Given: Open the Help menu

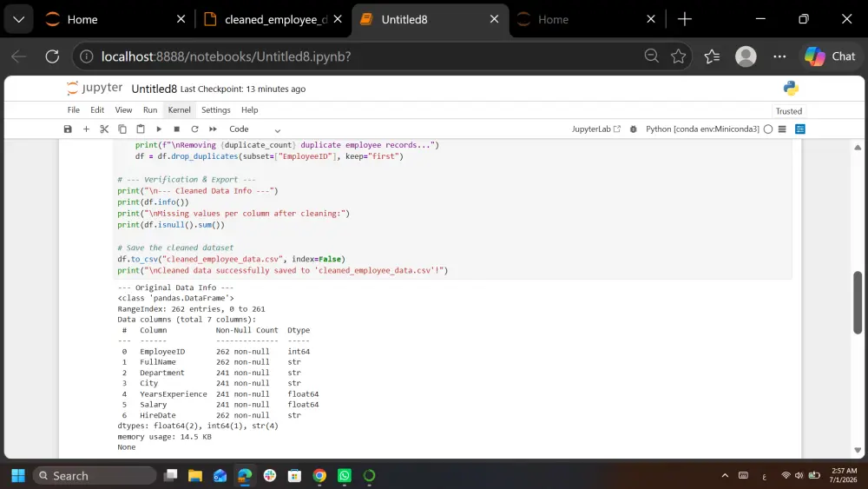Looking at the screenshot, I should (x=250, y=109).
